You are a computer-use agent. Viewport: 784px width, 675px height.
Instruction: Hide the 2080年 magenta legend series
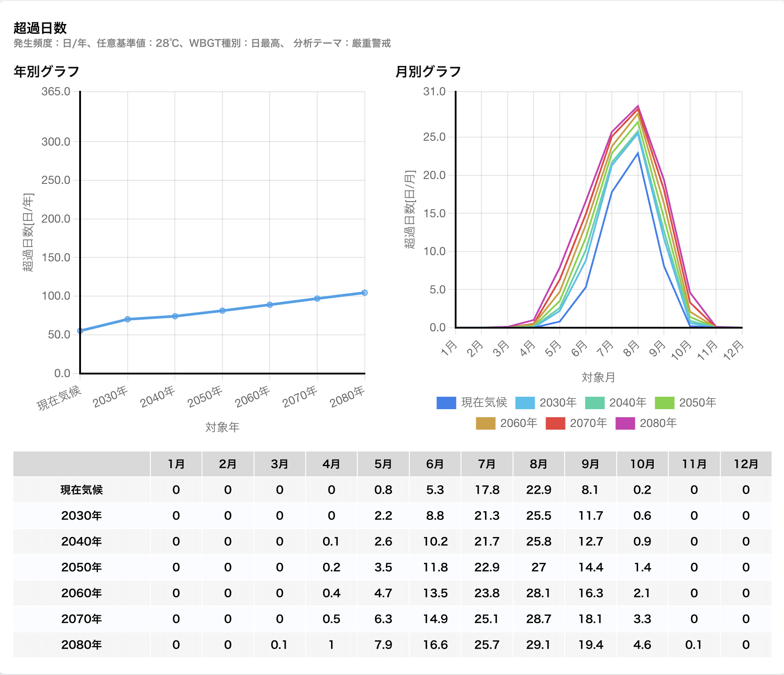pyautogui.click(x=646, y=423)
